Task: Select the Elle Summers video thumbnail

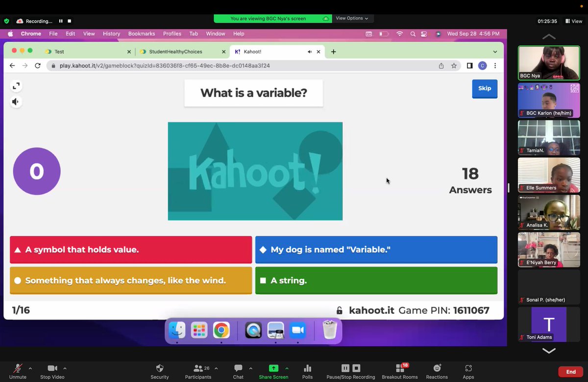Action: [x=549, y=175]
